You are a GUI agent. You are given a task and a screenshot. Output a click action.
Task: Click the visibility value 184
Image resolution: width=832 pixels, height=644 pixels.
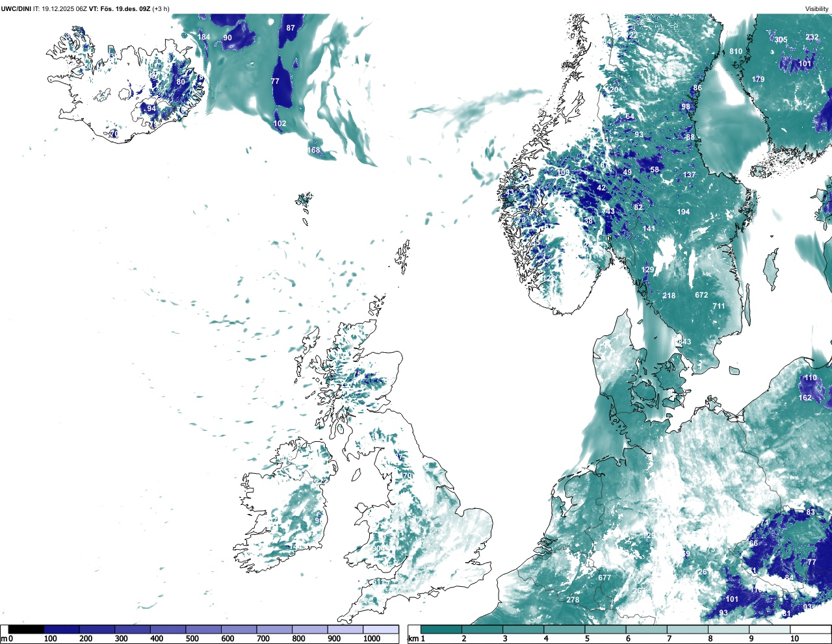click(x=203, y=37)
